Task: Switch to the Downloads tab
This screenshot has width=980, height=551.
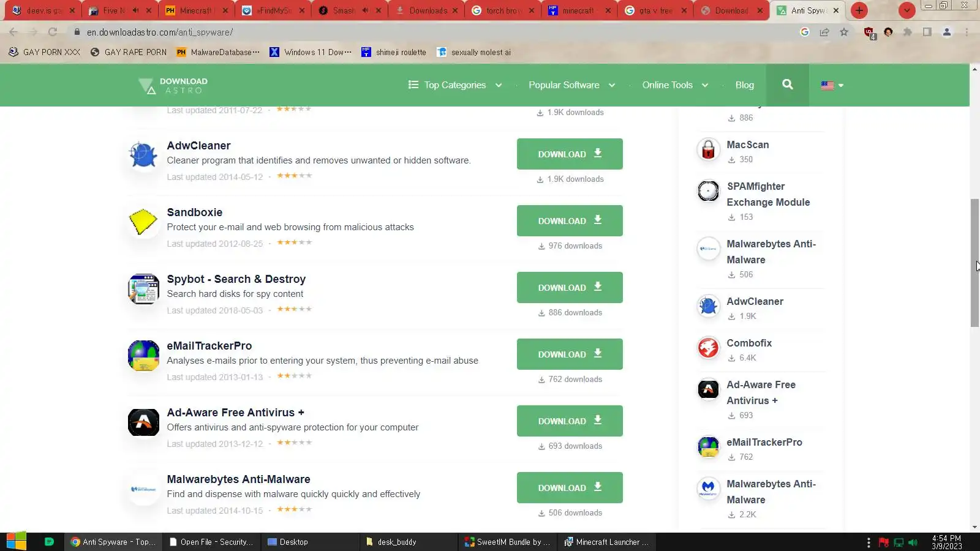Action: coord(426,10)
